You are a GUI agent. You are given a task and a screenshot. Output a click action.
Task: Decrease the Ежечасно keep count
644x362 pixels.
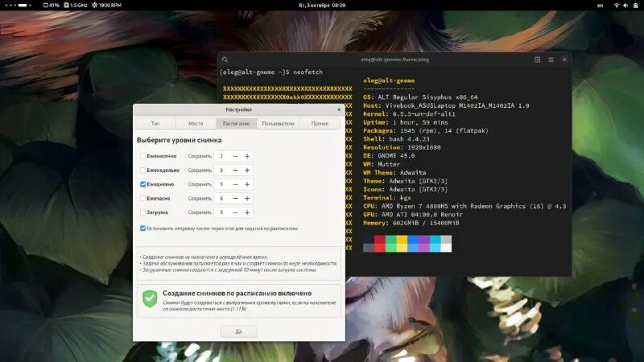pos(235,198)
